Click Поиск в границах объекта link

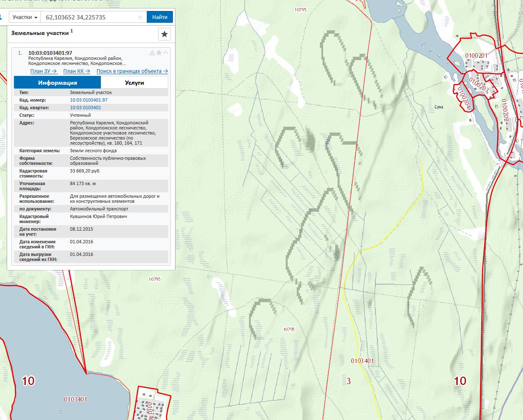pyautogui.click(x=132, y=71)
